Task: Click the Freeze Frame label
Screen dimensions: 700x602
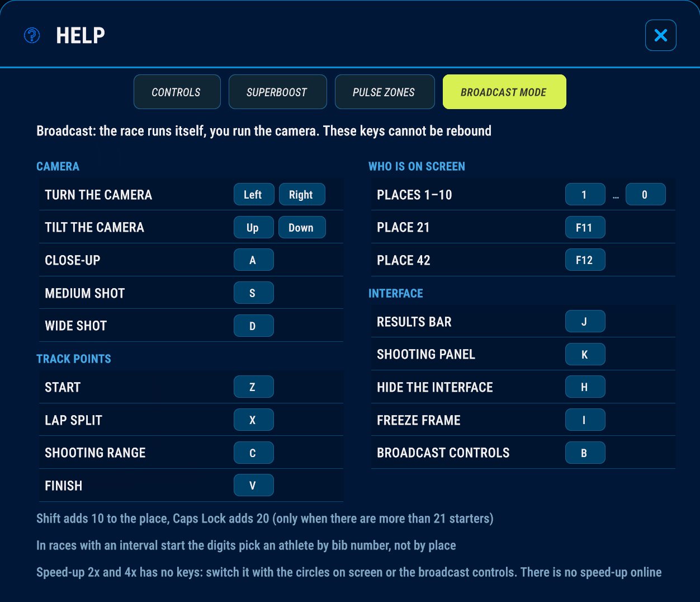Action: (x=419, y=420)
